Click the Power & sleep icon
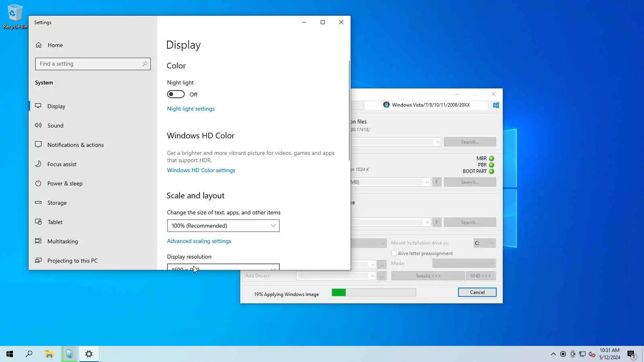This screenshot has height=362, width=644. (x=38, y=183)
